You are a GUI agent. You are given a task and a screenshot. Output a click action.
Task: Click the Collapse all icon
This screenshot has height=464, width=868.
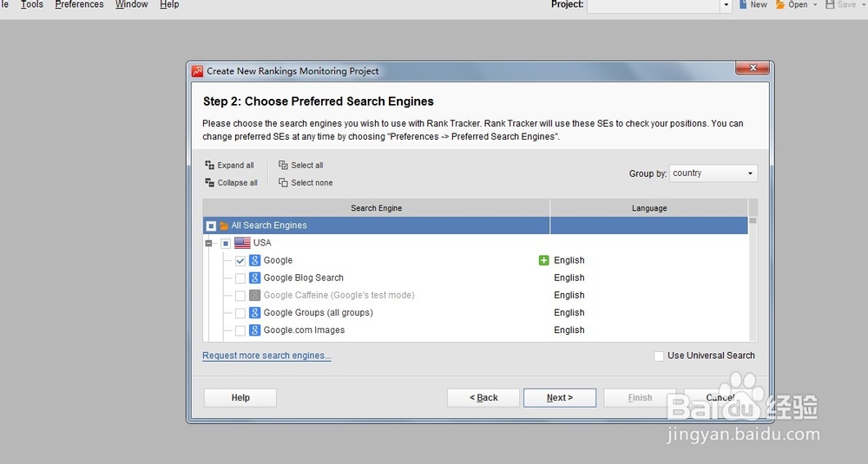click(209, 182)
